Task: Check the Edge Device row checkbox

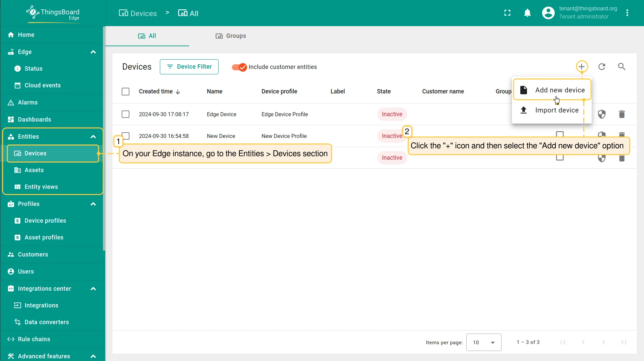Action: coord(125,114)
